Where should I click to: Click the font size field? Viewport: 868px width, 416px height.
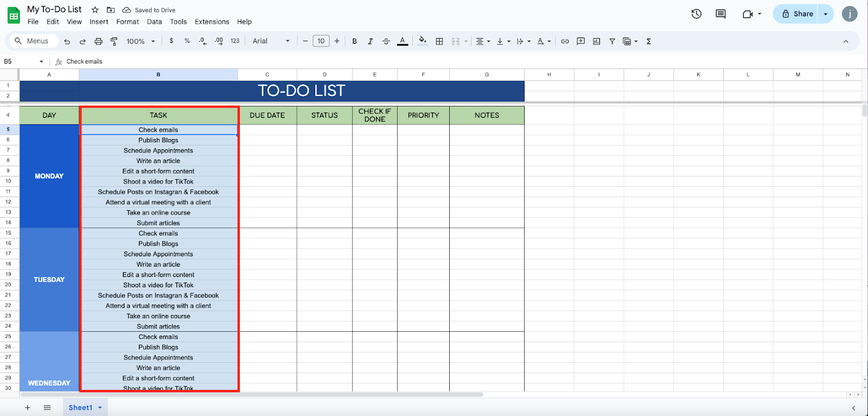pyautogui.click(x=321, y=41)
